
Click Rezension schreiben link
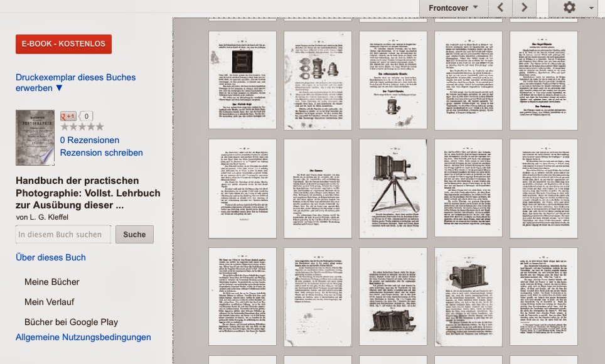pyautogui.click(x=102, y=153)
